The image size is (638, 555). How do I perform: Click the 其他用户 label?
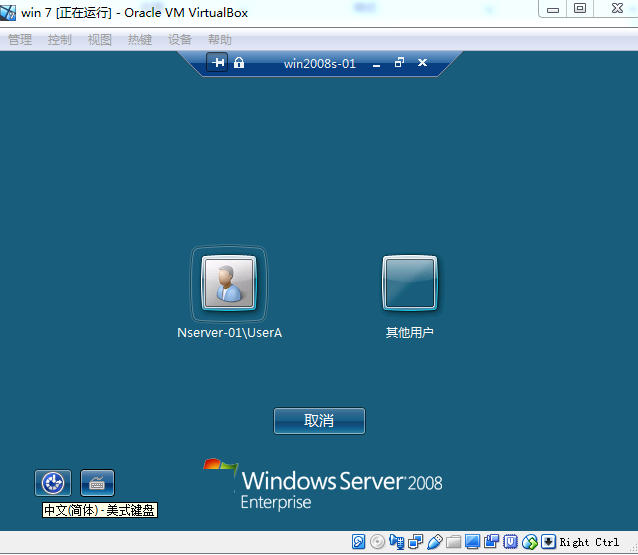coord(409,333)
